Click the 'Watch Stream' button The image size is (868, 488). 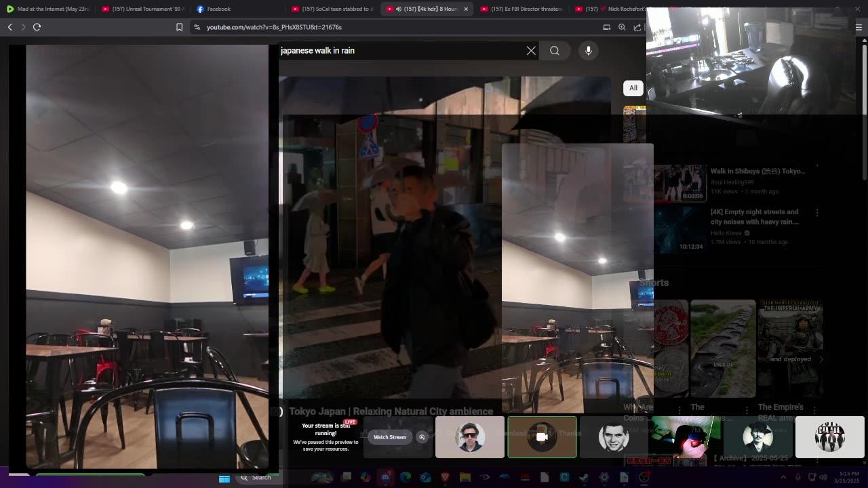(390, 437)
